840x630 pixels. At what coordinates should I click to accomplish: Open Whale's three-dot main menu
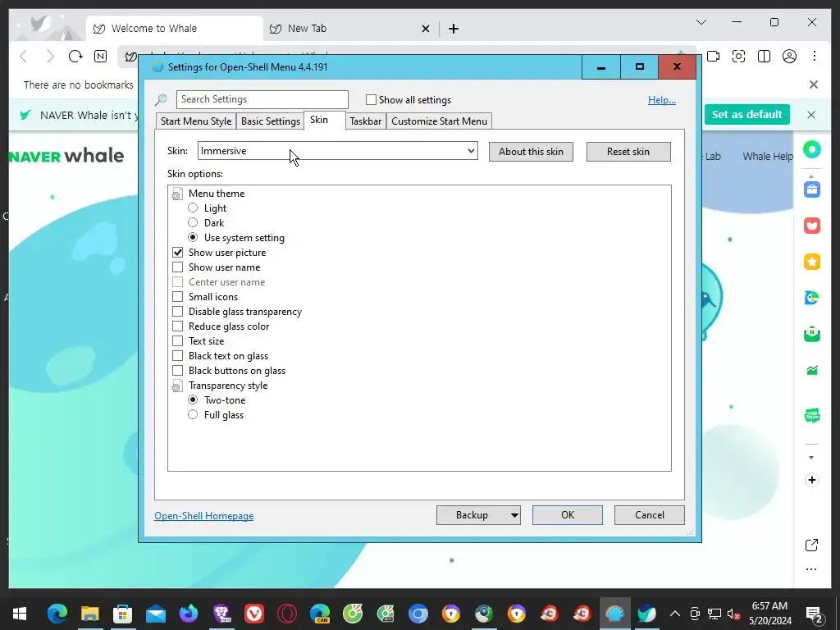[815, 57]
